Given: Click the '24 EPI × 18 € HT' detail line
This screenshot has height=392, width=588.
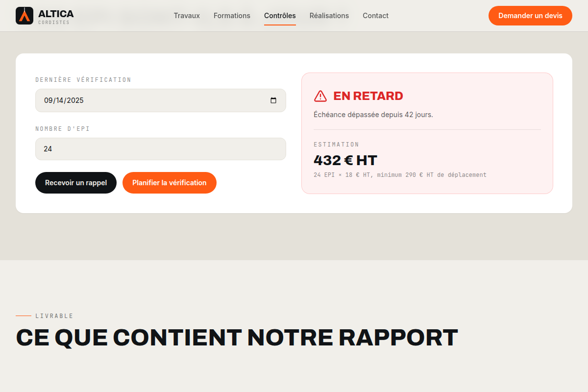Looking at the screenshot, I should 400,175.
